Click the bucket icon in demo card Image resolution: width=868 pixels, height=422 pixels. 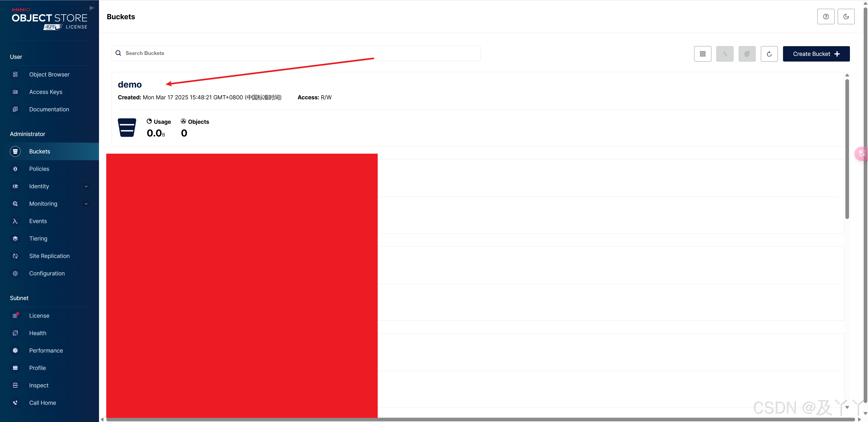click(x=127, y=128)
